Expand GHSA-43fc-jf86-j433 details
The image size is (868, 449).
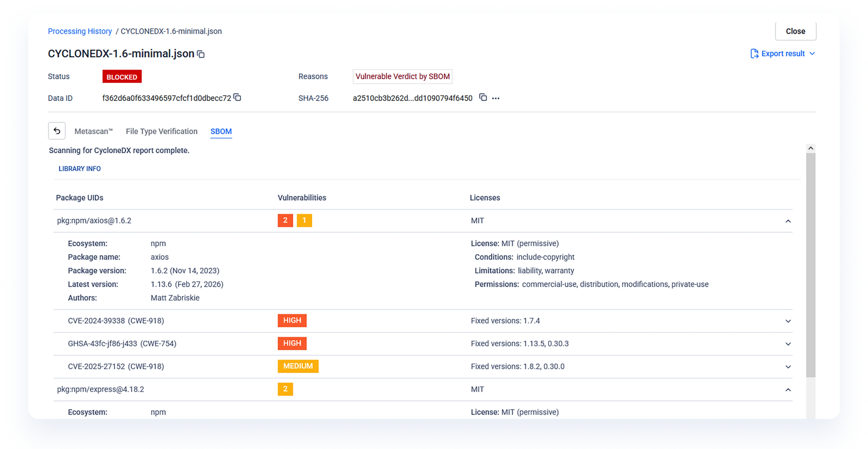tap(788, 344)
